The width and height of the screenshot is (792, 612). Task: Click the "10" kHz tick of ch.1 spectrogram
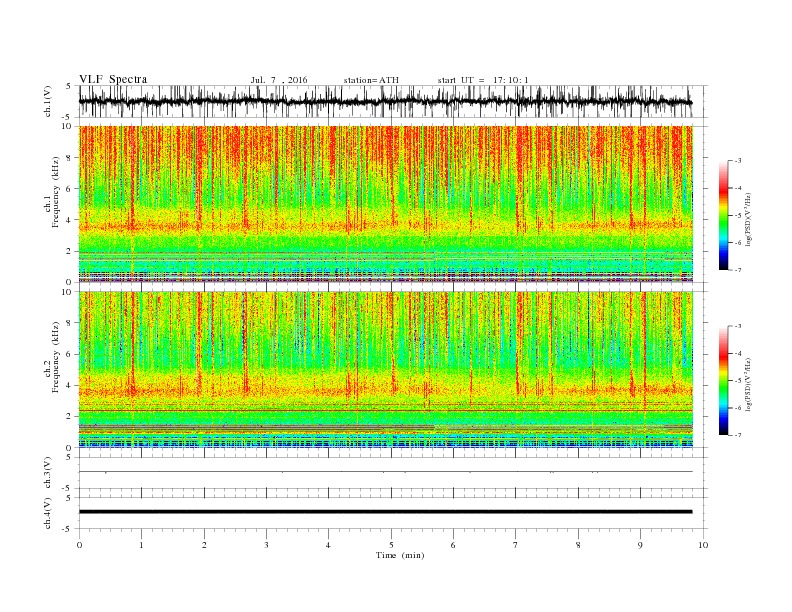point(69,126)
